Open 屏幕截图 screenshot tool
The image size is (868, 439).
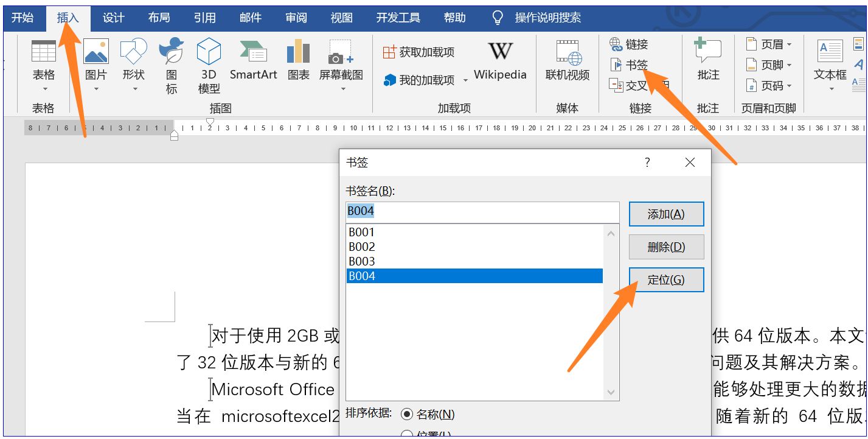(341, 52)
